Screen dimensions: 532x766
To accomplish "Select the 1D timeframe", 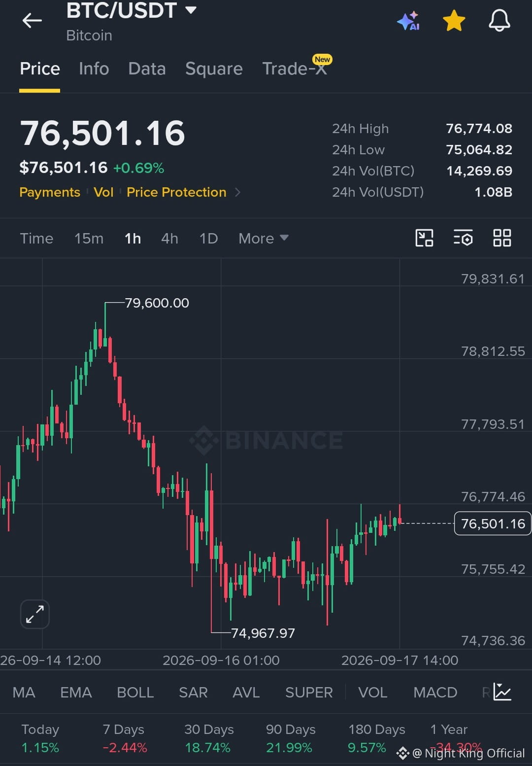I will point(208,239).
